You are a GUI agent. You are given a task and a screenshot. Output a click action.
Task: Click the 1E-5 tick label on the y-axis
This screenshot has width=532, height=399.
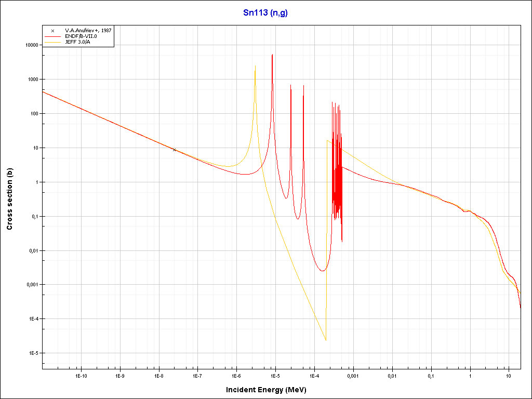32,353
